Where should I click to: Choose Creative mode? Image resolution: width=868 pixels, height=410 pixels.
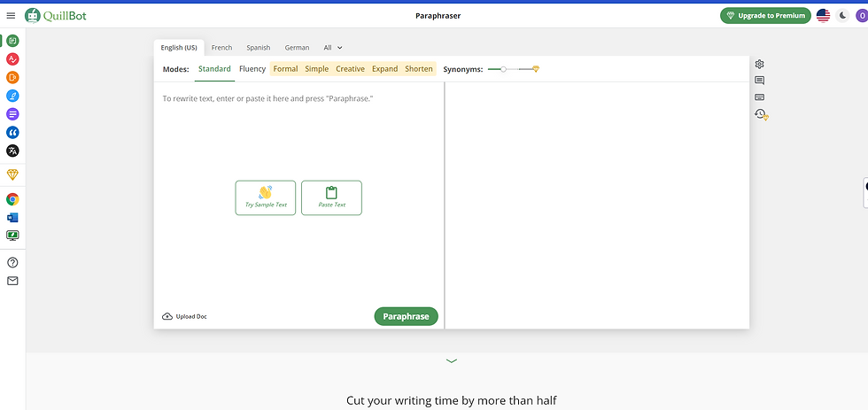(x=351, y=69)
